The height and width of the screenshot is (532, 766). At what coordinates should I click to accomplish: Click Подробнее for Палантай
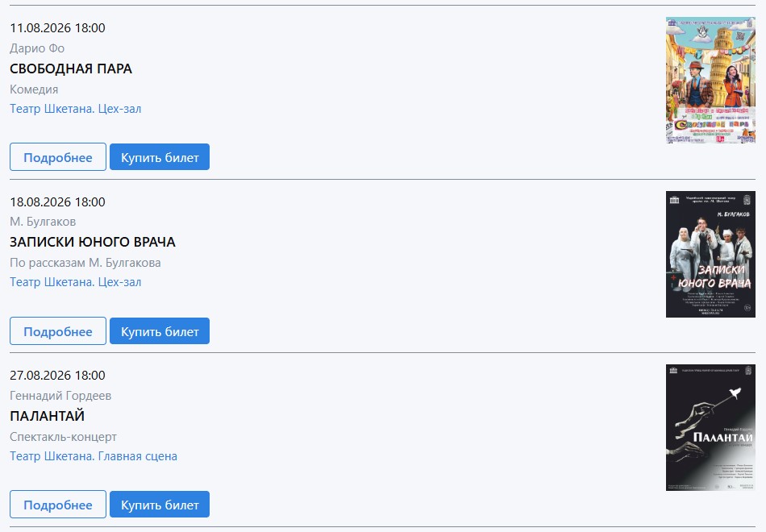pyautogui.click(x=57, y=504)
